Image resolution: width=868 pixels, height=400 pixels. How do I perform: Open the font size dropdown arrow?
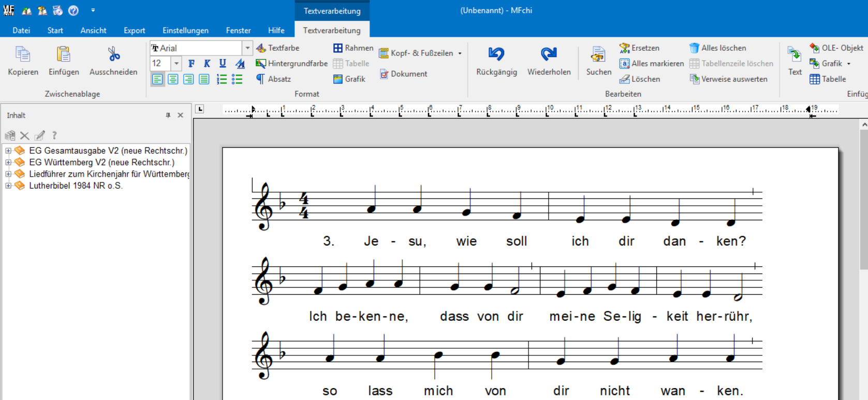point(176,64)
